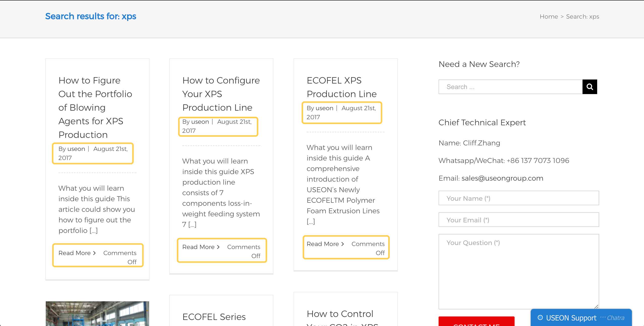
Task: Open How to Configure Your XPS Production Line
Action: click(x=221, y=94)
